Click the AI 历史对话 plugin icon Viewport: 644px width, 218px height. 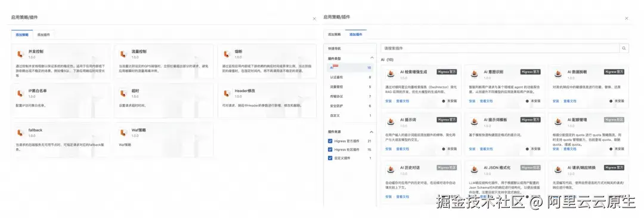tap(391, 170)
